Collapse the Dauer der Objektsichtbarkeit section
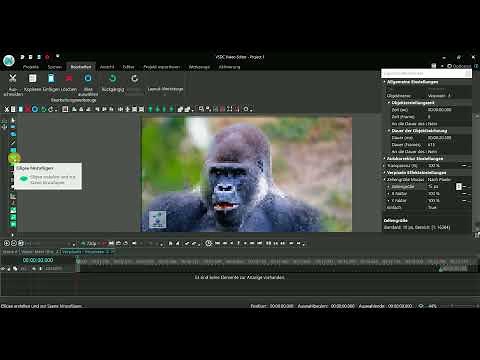 tap(389, 131)
